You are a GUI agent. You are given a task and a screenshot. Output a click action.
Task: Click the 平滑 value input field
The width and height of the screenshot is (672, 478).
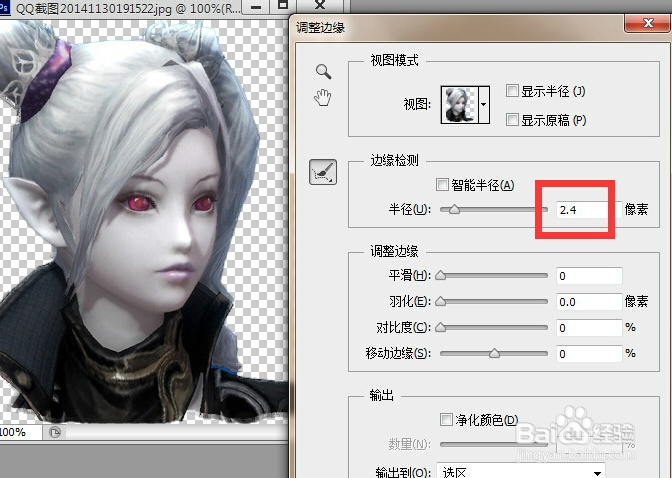pyautogui.click(x=589, y=276)
